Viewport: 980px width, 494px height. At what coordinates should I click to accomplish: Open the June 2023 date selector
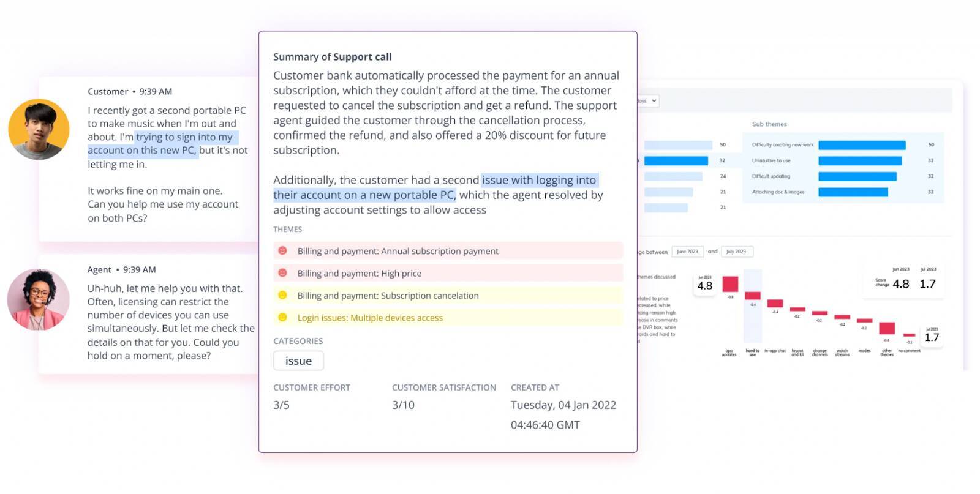coord(687,252)
